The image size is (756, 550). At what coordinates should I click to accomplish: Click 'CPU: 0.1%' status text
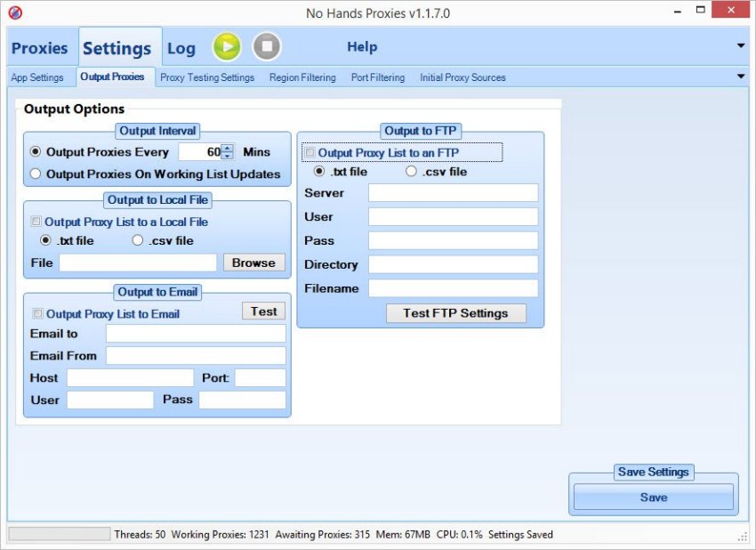pos(460,535)
